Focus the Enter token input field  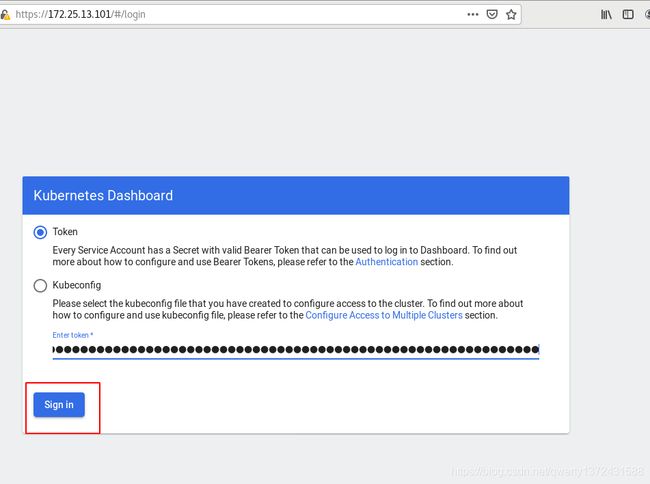pos(296,350)
